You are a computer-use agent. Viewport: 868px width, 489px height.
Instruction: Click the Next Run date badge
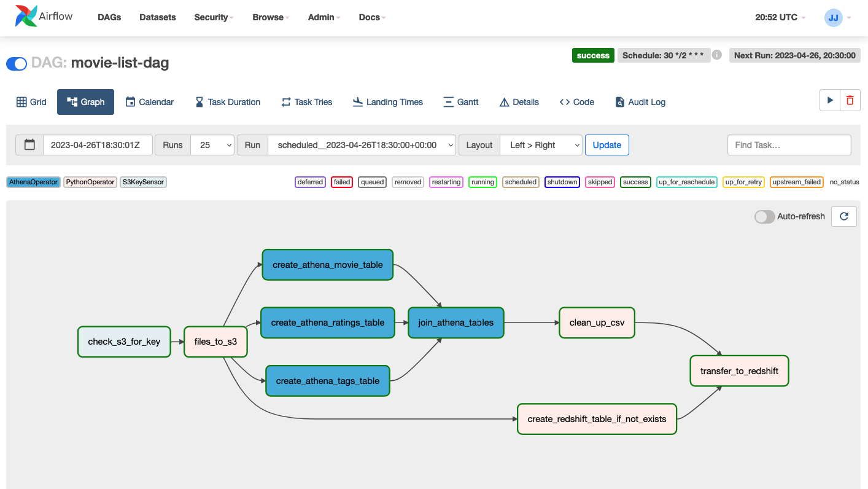pyautogui.click(x=794, y=55)
